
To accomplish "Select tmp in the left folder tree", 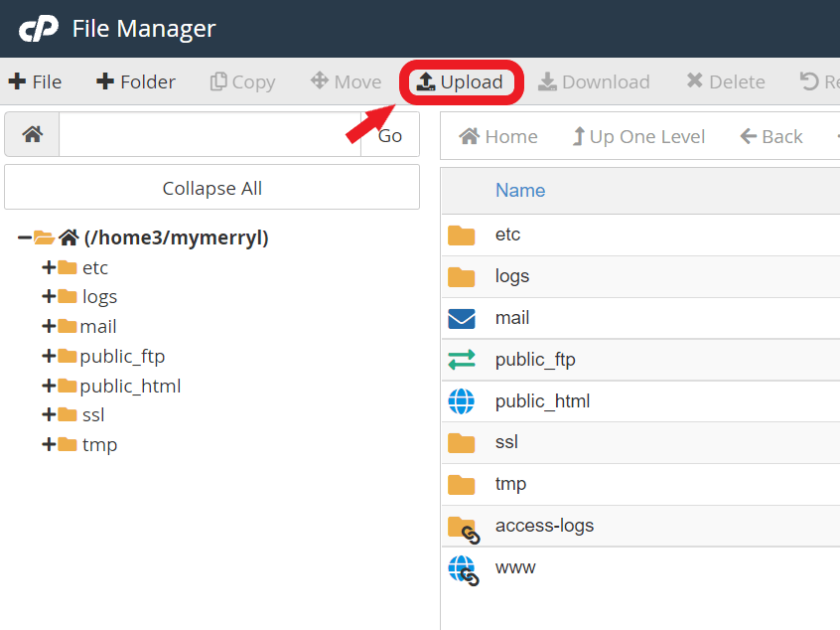I will (x=99, y=444).
